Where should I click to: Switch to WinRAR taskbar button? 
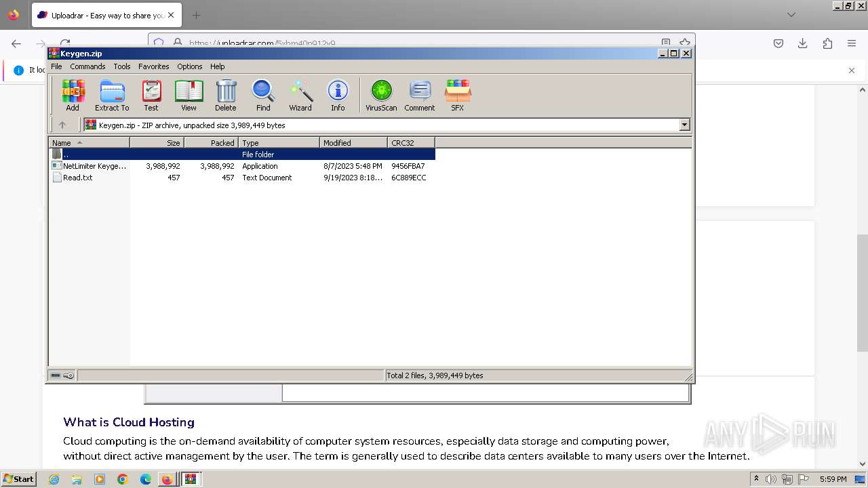[x=191, y=479]
